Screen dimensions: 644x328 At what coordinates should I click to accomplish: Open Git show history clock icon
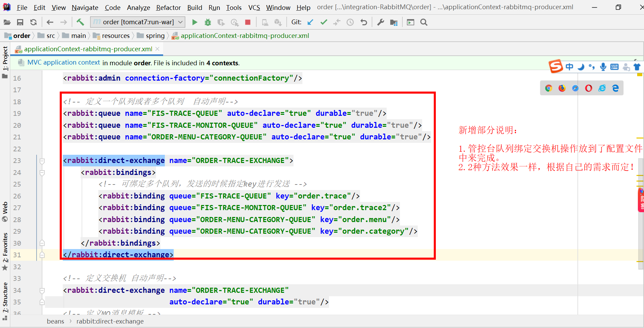pos(350,22)
